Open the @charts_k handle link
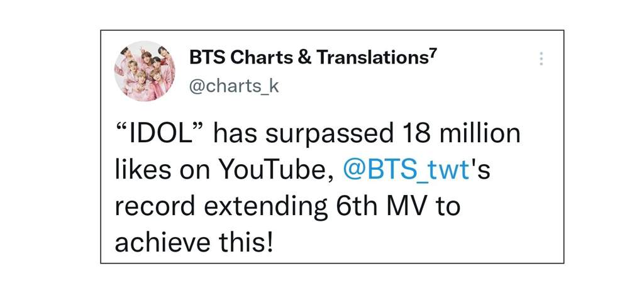Image resolution: width=644 pixels, height=300 pixels. pos(234,87)
